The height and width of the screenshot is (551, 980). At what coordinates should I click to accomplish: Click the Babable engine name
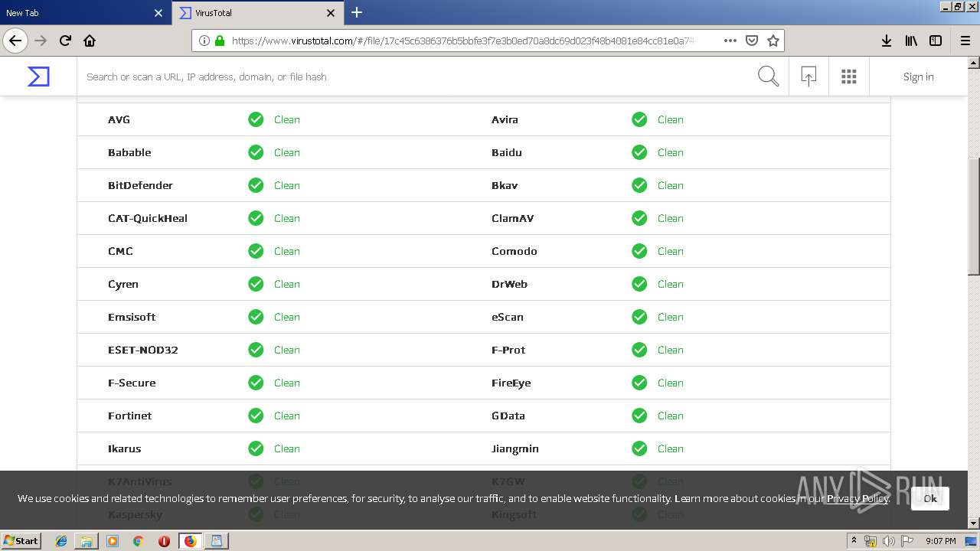point(129,152)
